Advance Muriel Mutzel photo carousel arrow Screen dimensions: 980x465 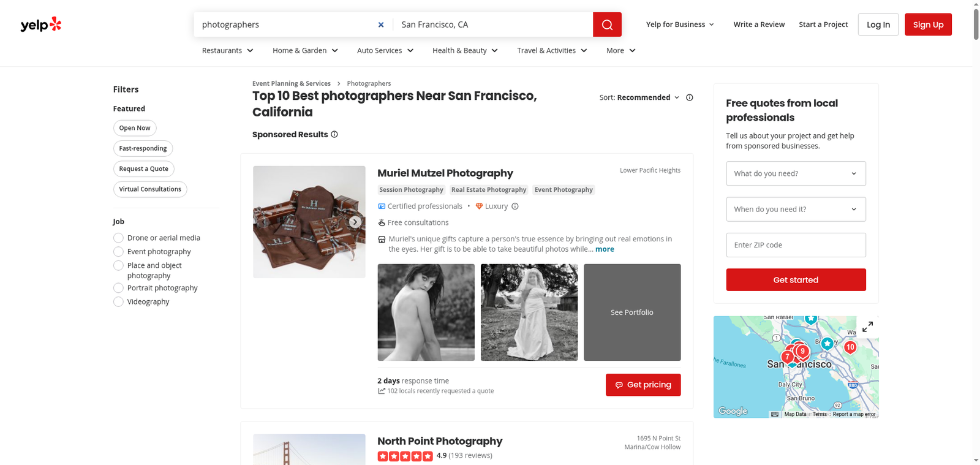pos(355,222)
